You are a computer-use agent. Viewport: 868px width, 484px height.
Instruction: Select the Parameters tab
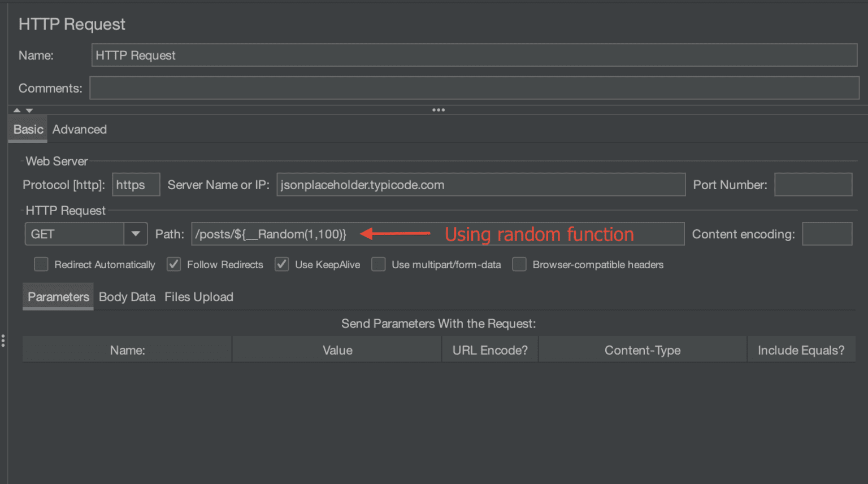click(x=58, y=296)
